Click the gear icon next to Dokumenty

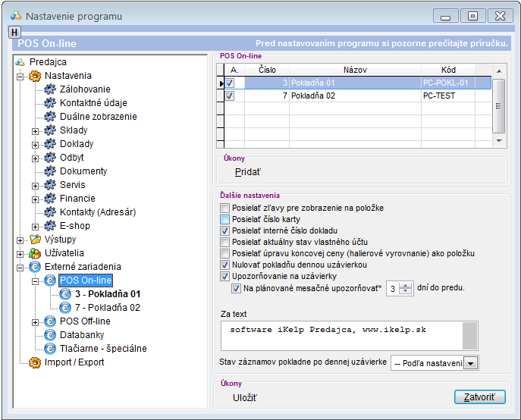pyautogui.click(x=51, y=171)
